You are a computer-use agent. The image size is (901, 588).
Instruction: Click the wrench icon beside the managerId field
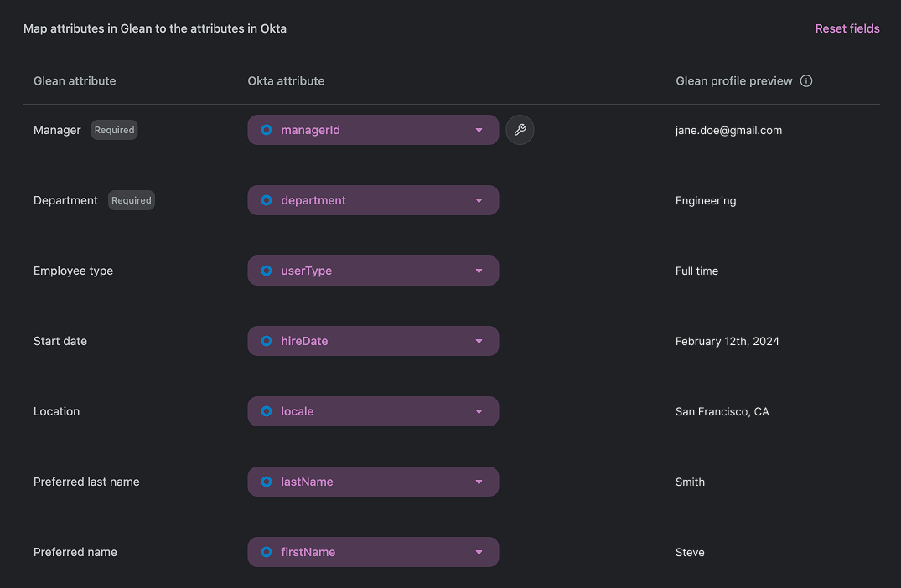pyautogui.click(x=520, y=130)
